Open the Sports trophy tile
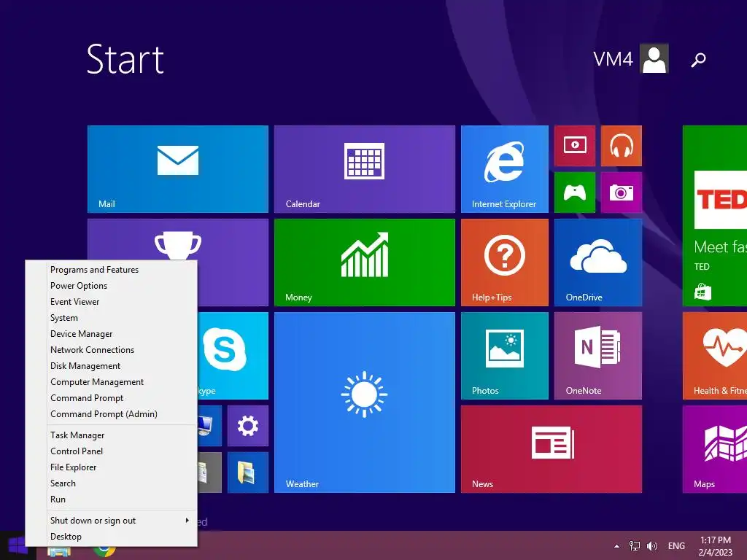This screenshot has width=747, height=560. point(178,240)
